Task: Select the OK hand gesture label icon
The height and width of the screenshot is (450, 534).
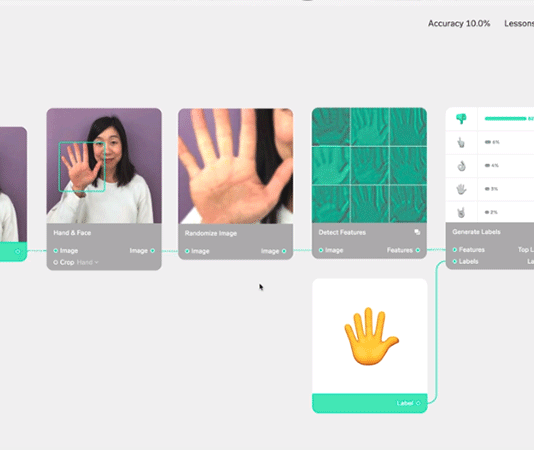Action: coord(461,166)
